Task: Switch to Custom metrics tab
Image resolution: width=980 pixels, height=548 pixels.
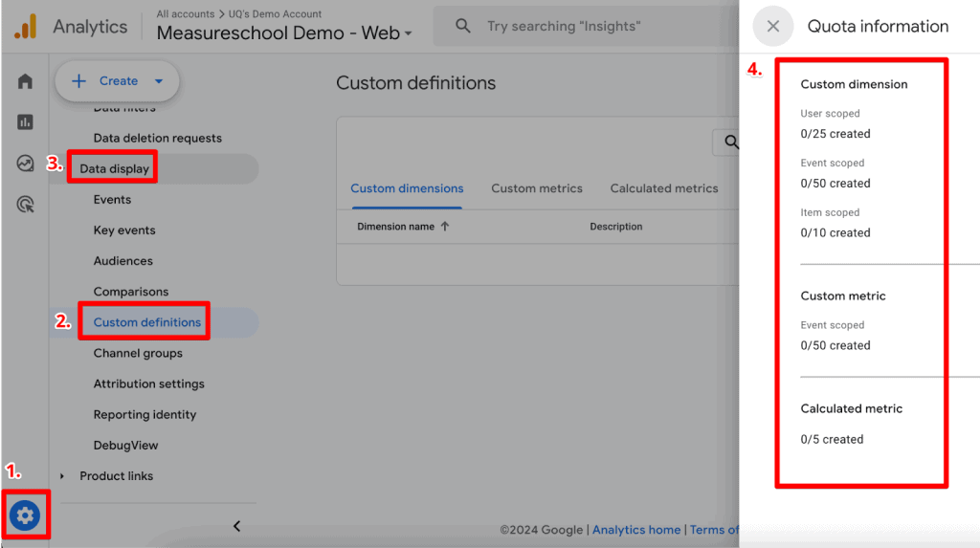Action: tap(537, 188)
